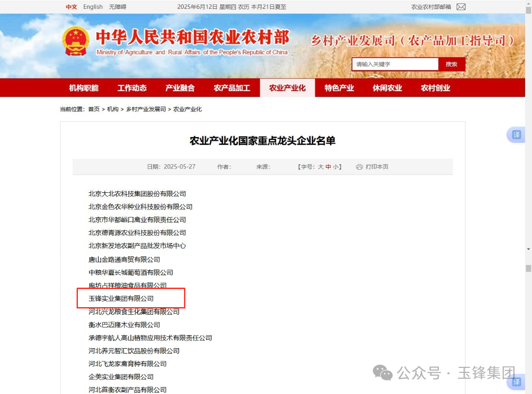Select 河北飞龙家禽育种有限公司 row
Image resolution: width=532 pixels, height=394 pixels.
pyautogui.click(x=128, y=364)
